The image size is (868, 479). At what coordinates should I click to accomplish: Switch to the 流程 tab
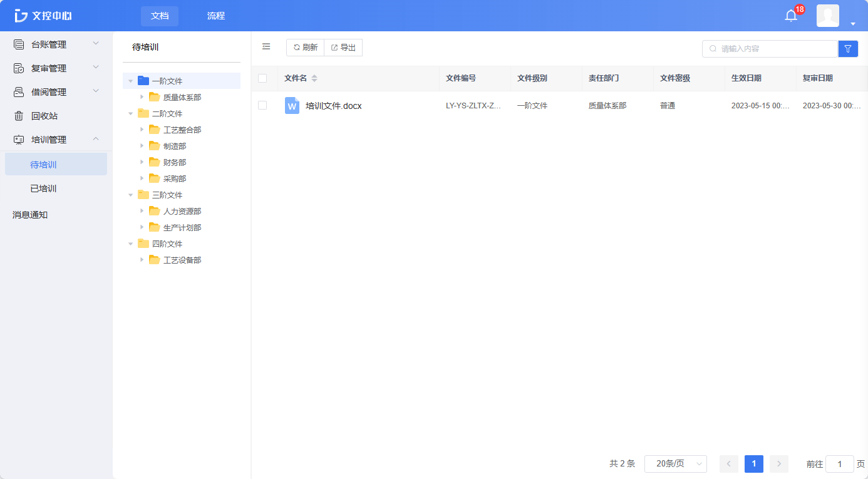point(215,15)
